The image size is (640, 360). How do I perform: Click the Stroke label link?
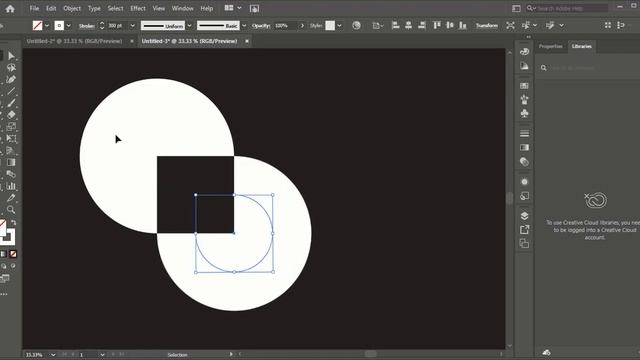pos(86,26)
